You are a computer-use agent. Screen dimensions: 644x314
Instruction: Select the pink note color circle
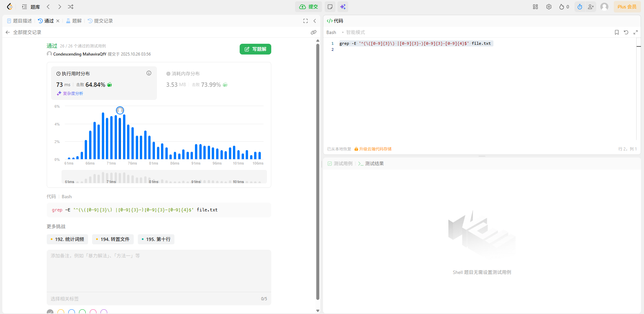pyautogui.click(x=93, y=312)
